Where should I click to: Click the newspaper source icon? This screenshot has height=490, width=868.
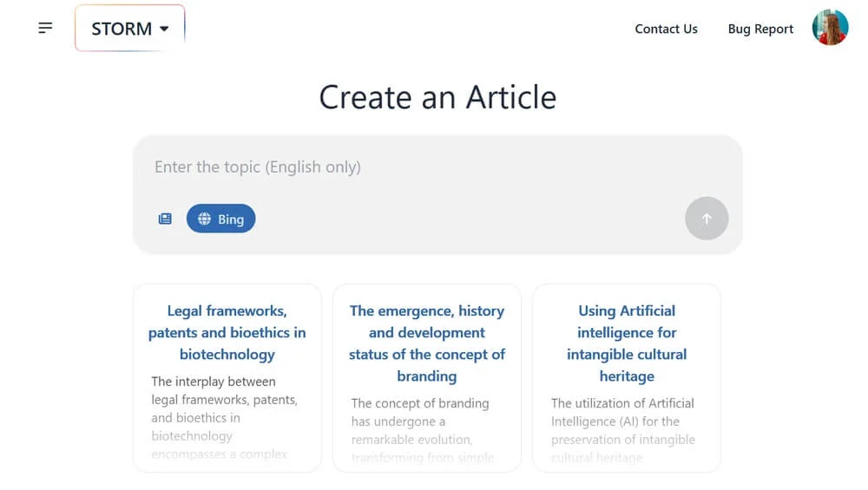click(x=165, y=219)
